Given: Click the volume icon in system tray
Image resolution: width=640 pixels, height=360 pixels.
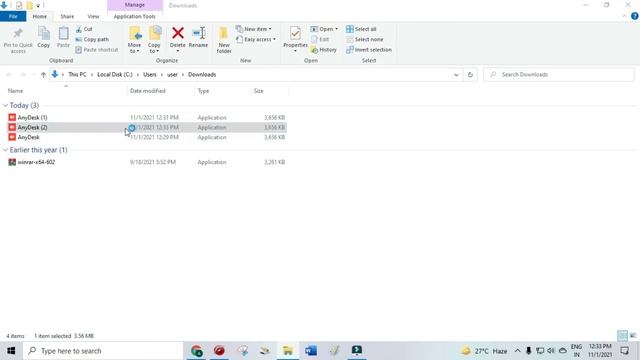Looking at the screenshot, I should [x=551, y=351].
